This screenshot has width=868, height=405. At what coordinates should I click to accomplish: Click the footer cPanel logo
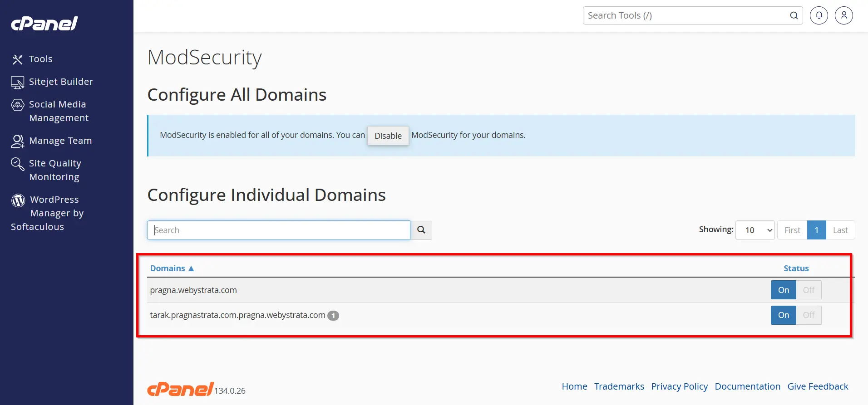tap(180, 389)
